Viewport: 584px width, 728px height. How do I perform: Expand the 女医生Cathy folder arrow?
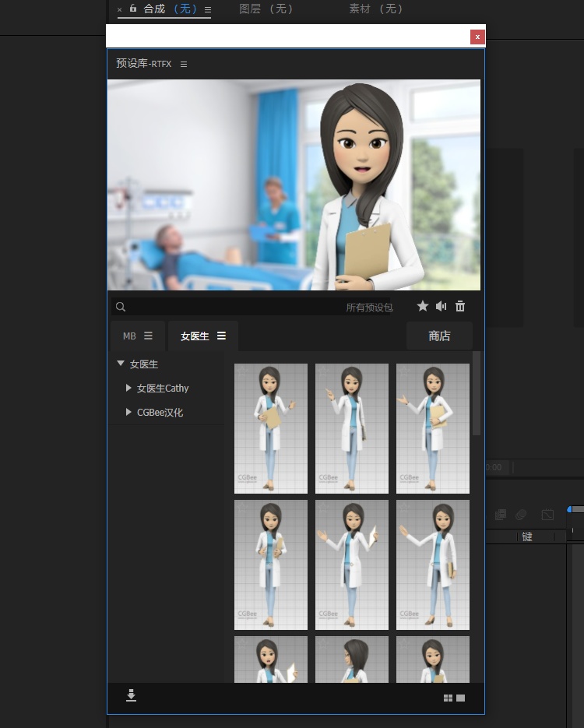point(128,388)
